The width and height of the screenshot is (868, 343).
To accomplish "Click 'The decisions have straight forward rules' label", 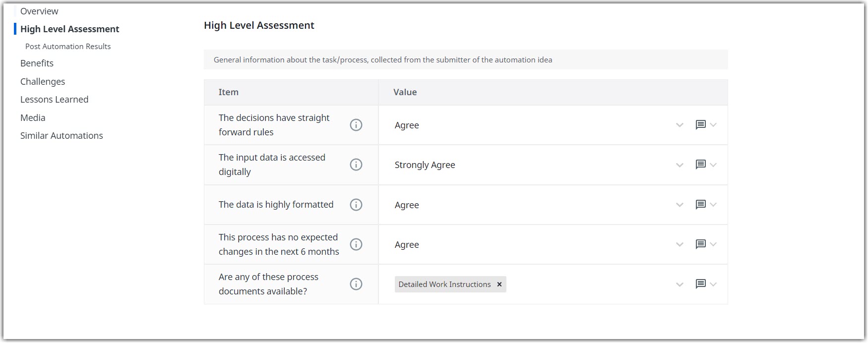I will coord(274,125).
